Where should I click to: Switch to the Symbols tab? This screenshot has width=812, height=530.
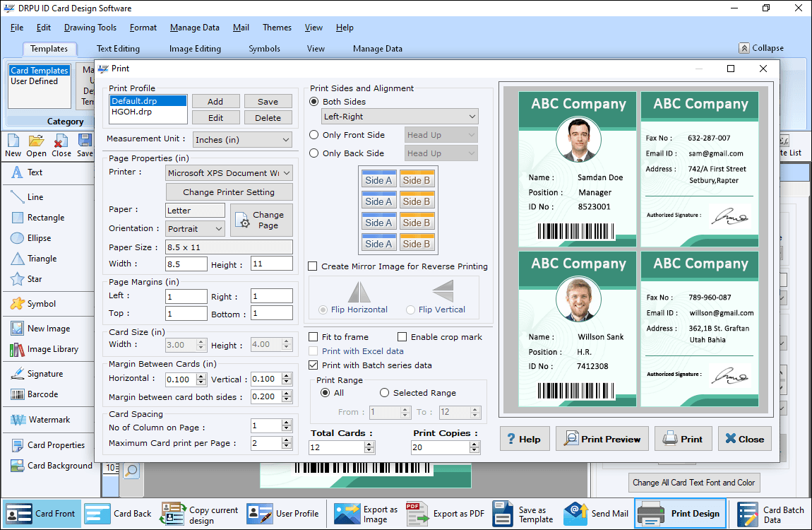pos(264,49)
